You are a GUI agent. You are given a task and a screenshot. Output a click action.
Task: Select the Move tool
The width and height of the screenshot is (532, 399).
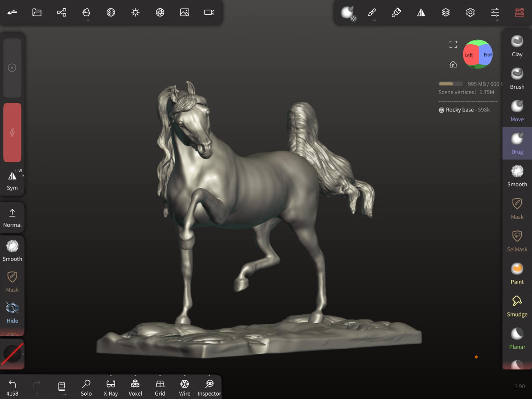point(517,111)
